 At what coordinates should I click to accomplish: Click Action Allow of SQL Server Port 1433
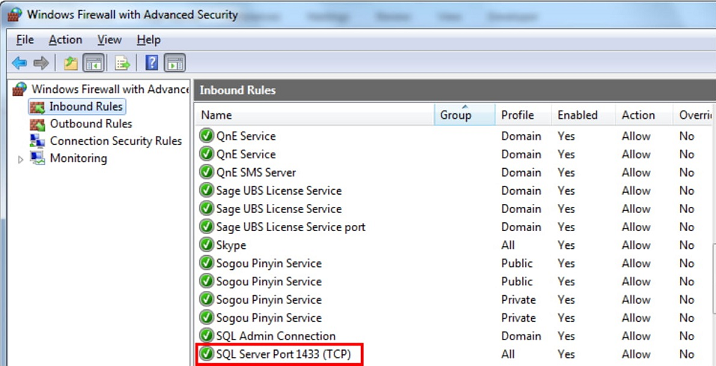pos(636,354)
